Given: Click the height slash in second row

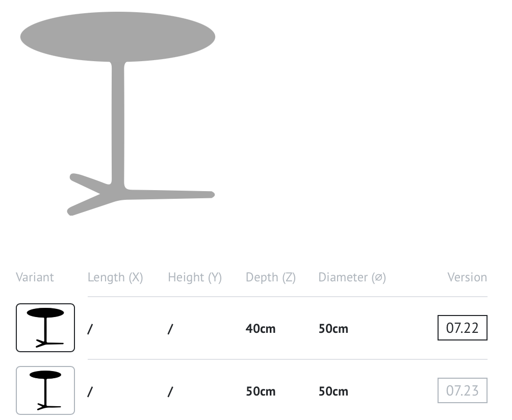Looking at the screenshot, I should point(170,391).
